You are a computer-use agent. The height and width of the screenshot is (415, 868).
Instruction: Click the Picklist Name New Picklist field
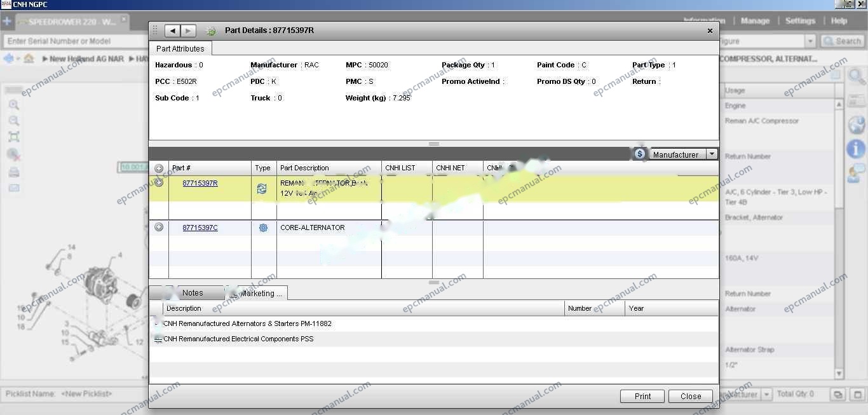[86, 394]
